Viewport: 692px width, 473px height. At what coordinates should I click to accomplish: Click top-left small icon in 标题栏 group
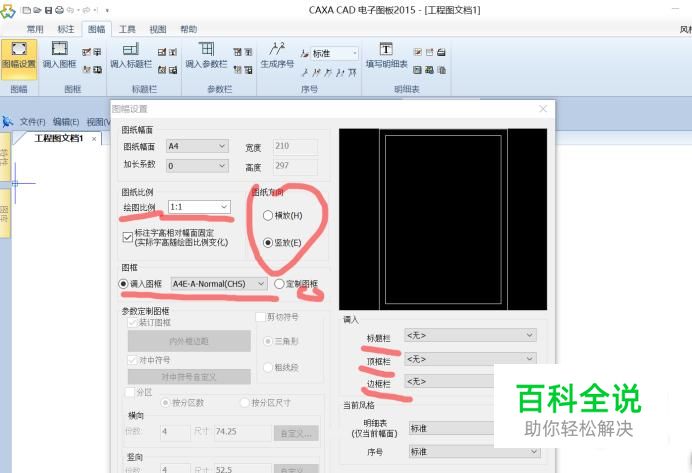pos(162,52)
